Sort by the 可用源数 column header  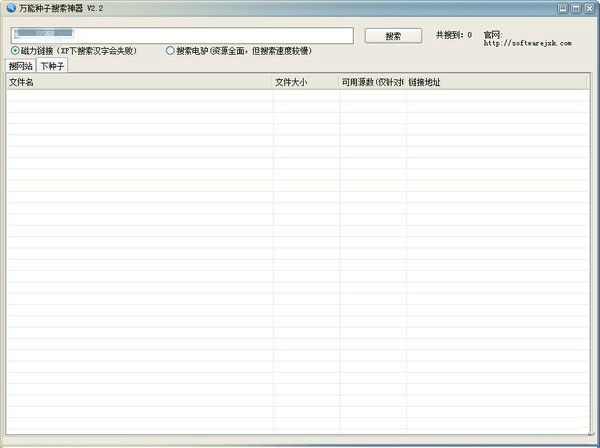372,82
